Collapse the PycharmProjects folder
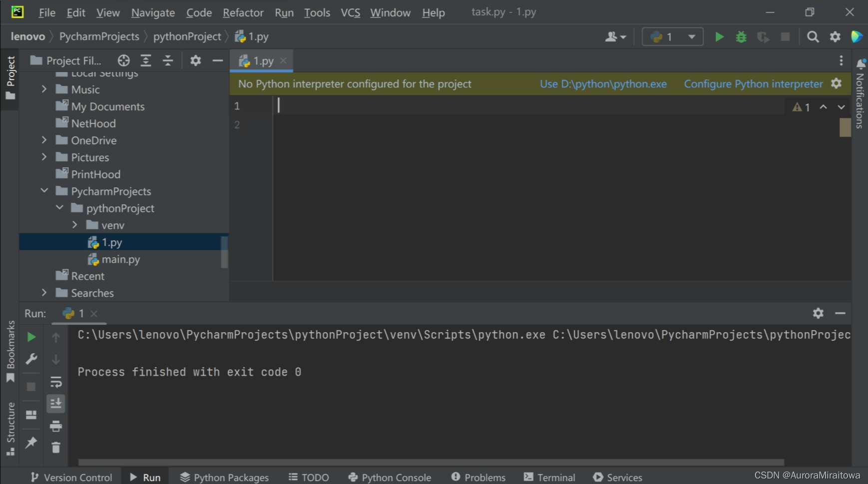This screenshot has width=868, height=484. [x=44, y=191]
